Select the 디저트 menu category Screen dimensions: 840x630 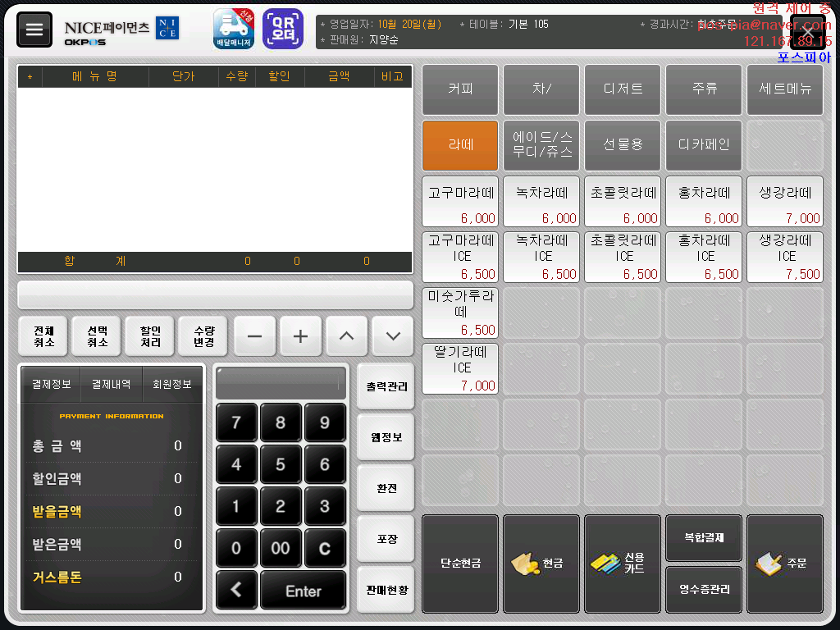[x=622, y=89]
